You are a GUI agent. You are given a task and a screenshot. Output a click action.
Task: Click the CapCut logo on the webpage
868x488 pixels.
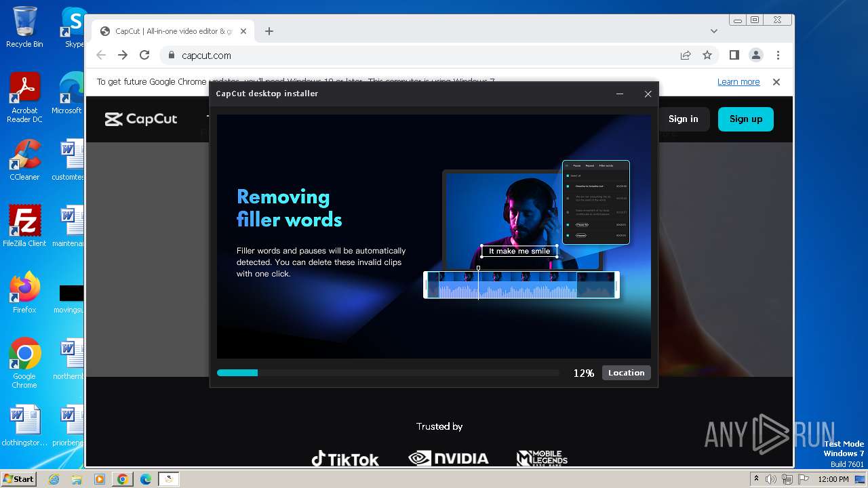pyautogui.click(x=141, y=119)
